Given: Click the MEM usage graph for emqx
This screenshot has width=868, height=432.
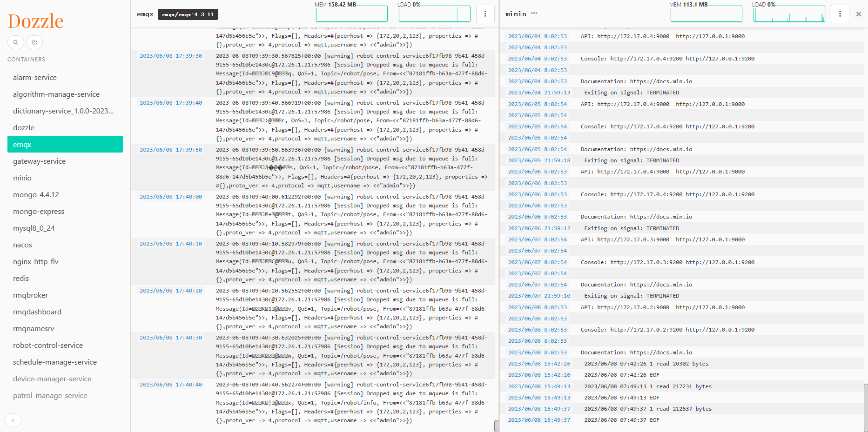Looking at the screenshot, I should click(351, 13).
